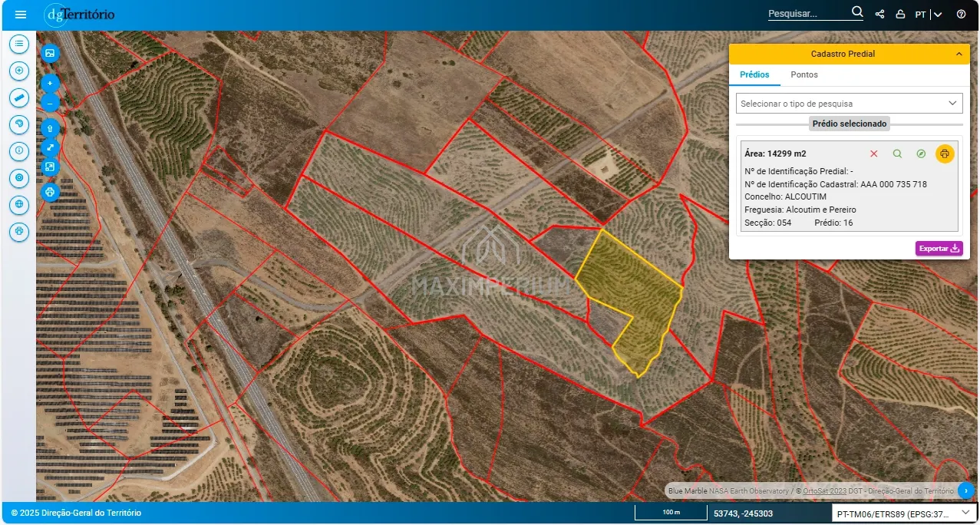Open the coordinate system PT-TM06/ETRS89 dropdown
980x525 pixels.
[903, 513]
